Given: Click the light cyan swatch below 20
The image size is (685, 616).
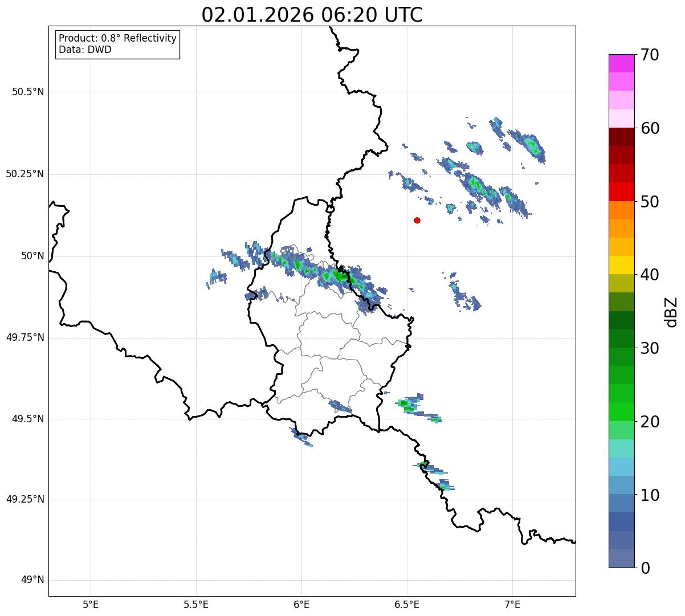Looking at the screenshot, I should pyautogui.click(x=621, y=448).
